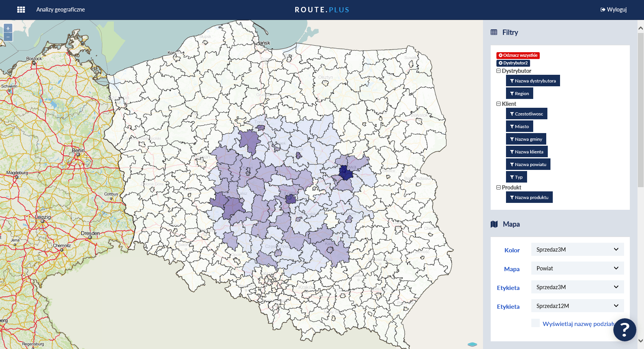
Task: Open the apps grid menu icon
Action: point(21,10)
